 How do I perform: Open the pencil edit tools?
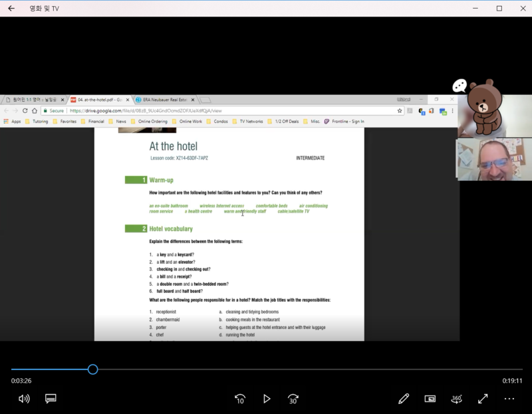coord(404,399)
